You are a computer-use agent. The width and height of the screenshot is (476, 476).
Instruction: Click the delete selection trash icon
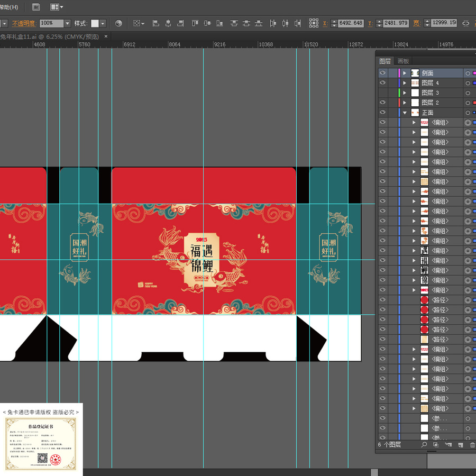click(472, 445)
